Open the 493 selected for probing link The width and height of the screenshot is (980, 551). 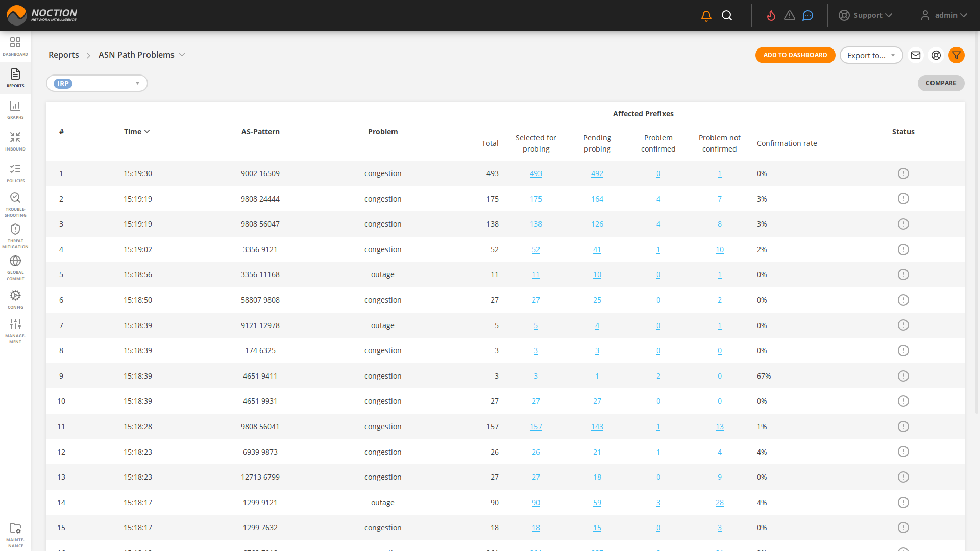(x=535, y=173)
